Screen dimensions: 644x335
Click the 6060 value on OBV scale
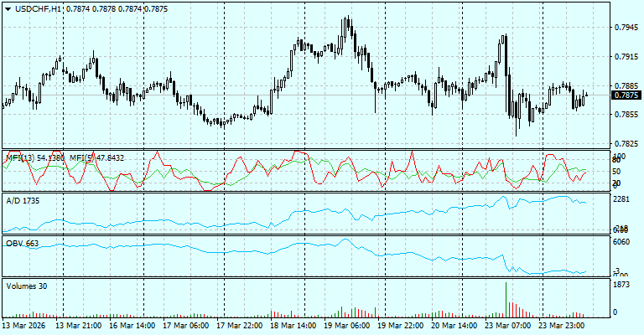click(621, 242)
